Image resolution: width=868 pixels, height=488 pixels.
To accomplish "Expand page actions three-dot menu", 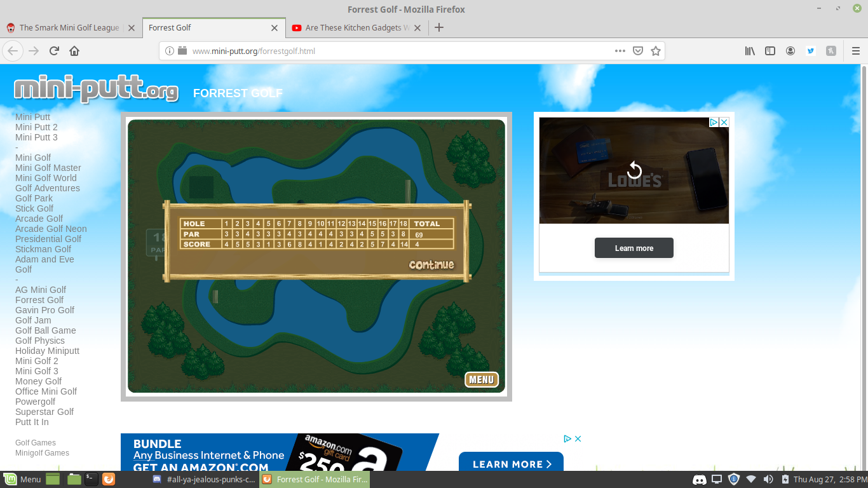I will click(620, 51).
